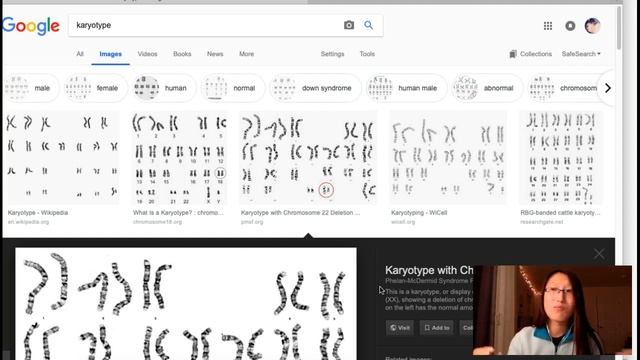Screen dimensions: 640x360
Task: Click the enlarged karyotype preview image
Action: 186,304
